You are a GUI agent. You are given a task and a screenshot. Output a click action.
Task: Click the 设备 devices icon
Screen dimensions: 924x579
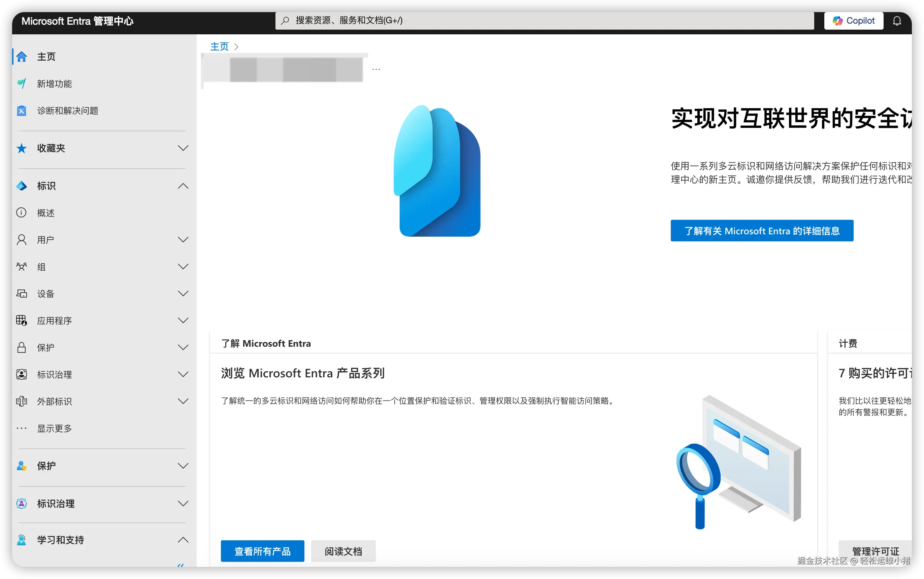(22, 294)
